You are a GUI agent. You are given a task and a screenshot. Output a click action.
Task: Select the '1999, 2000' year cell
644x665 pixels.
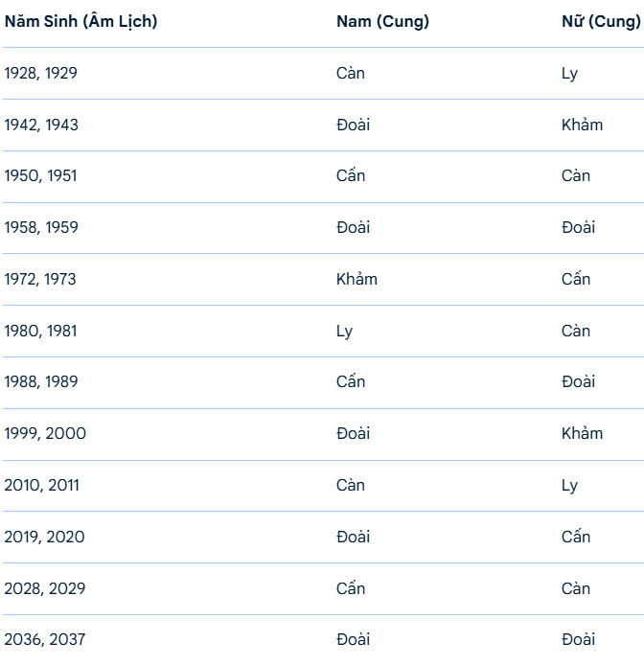(45, 434)
